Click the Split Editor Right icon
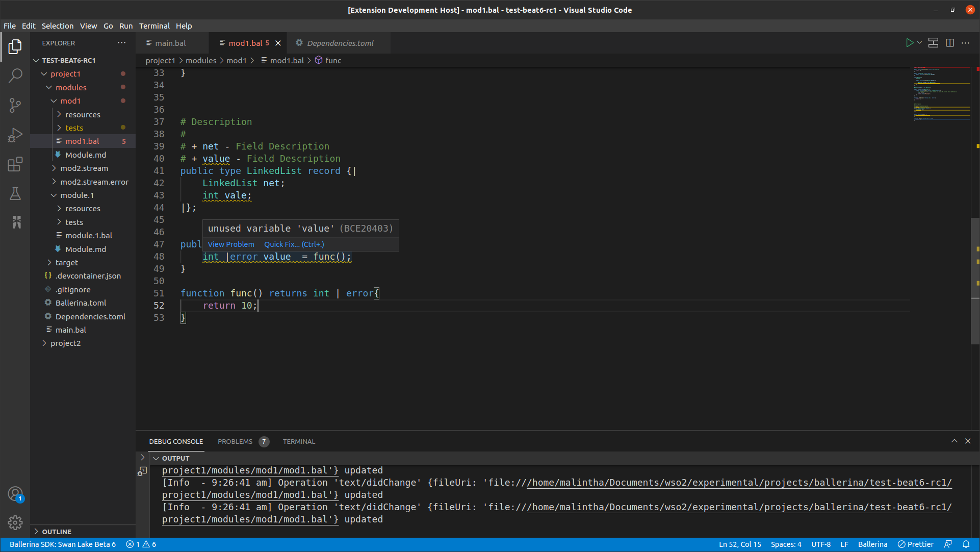 [950, 43]
